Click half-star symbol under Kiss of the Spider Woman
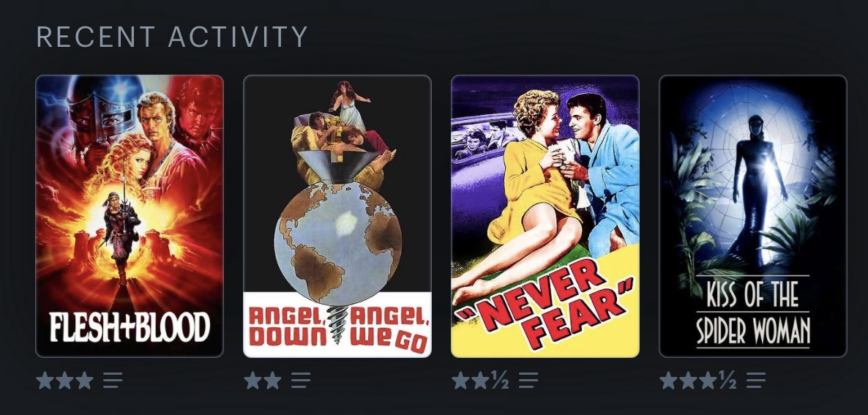This screenshot has width=868, height=415. click(727, 380)
